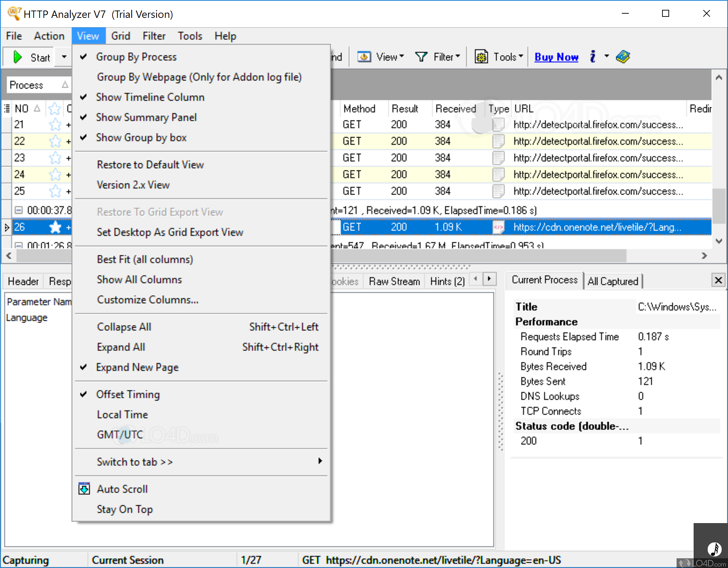Image resolution: width=728 pixels, height=568 pixels.
Task: Open the File menu
Action: pos(13,35)
